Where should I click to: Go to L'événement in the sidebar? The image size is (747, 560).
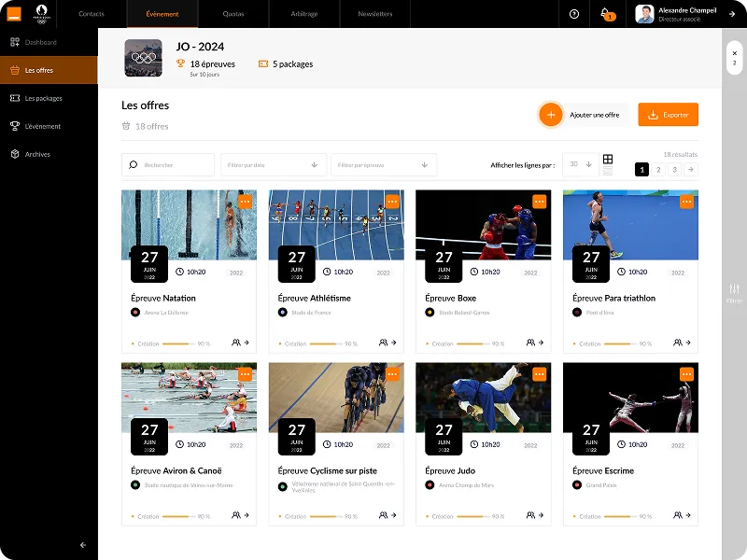[49, 126]
